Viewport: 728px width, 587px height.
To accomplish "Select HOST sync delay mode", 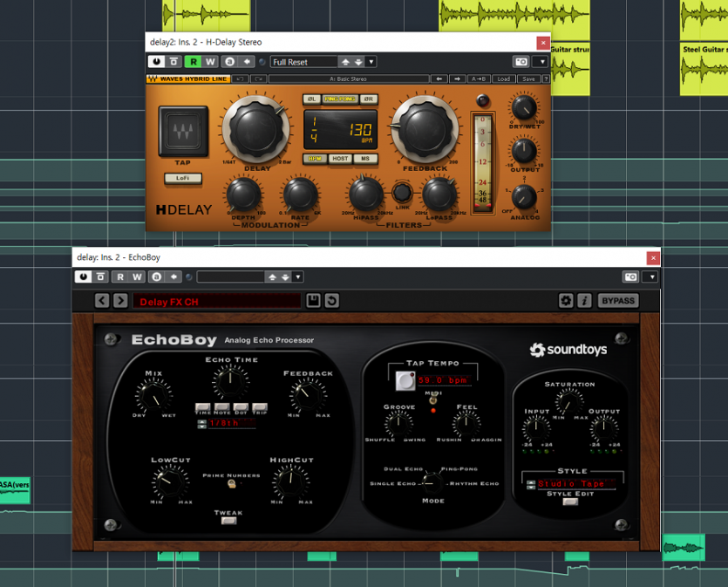I will point(340,159).
